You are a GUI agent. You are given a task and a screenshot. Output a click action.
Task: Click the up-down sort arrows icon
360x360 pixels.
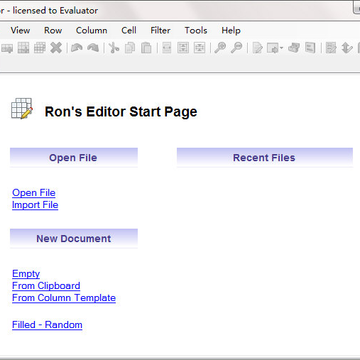347,48
